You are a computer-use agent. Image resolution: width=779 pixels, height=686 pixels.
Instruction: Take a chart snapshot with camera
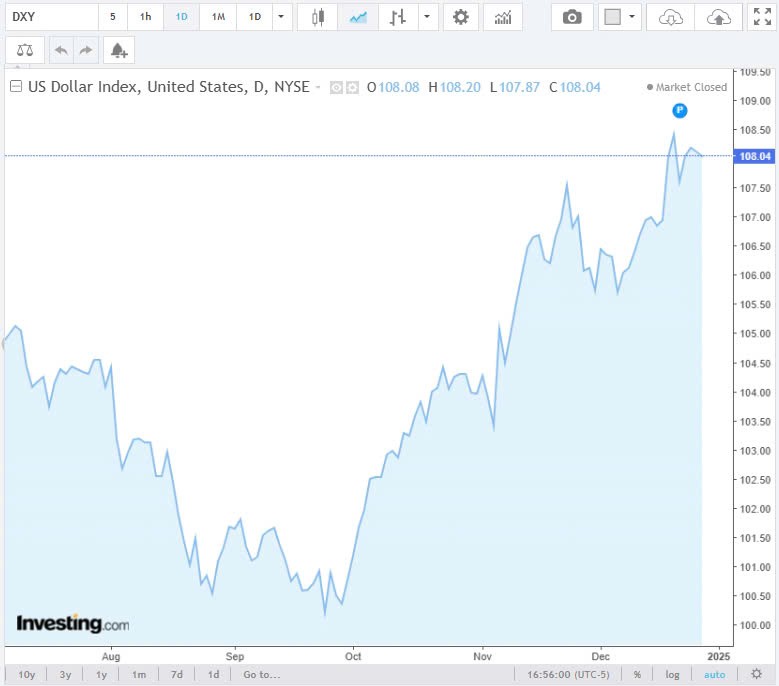(x=572, y=17)
